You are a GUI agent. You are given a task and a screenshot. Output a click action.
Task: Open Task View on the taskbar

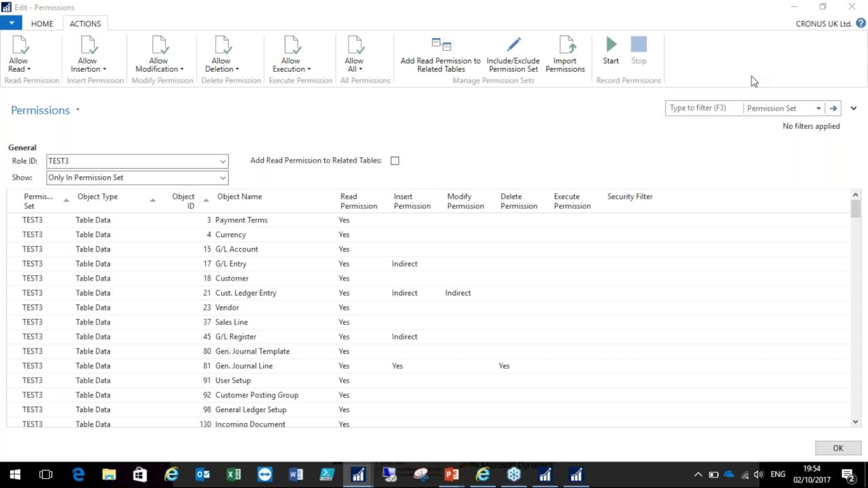pyautogui.click(x=46, y=474)
